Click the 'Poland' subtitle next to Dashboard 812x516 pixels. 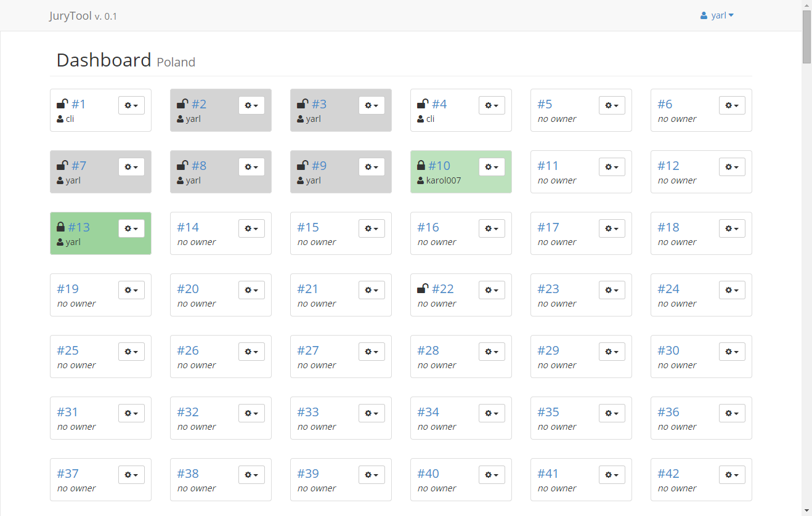[x=176, y=62]
